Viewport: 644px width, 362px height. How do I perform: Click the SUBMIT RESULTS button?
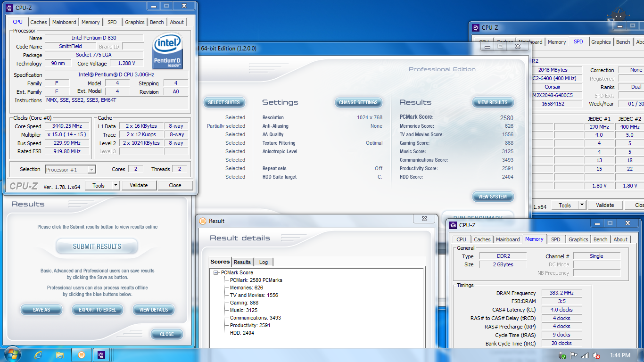(97, 247)
